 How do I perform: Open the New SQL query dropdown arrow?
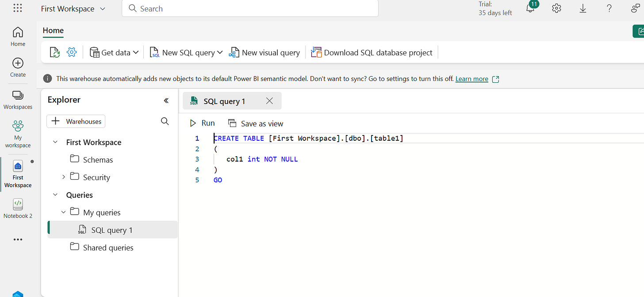coord(219,53)
